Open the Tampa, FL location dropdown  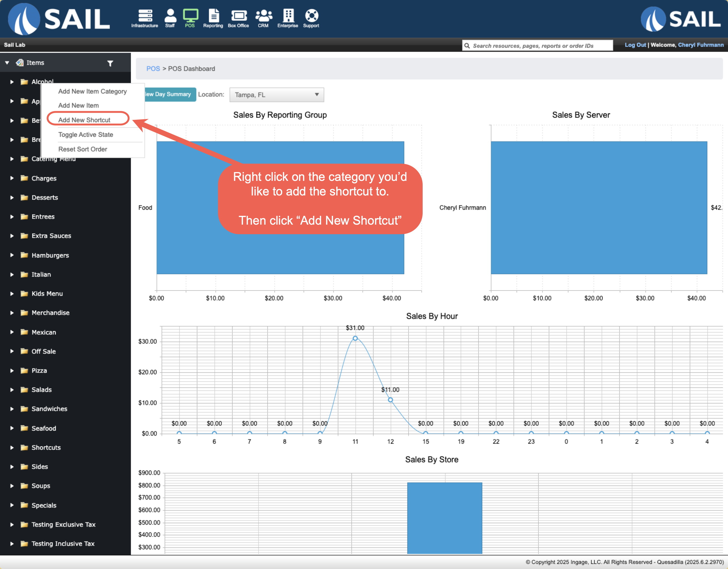(x=277, y=95)
